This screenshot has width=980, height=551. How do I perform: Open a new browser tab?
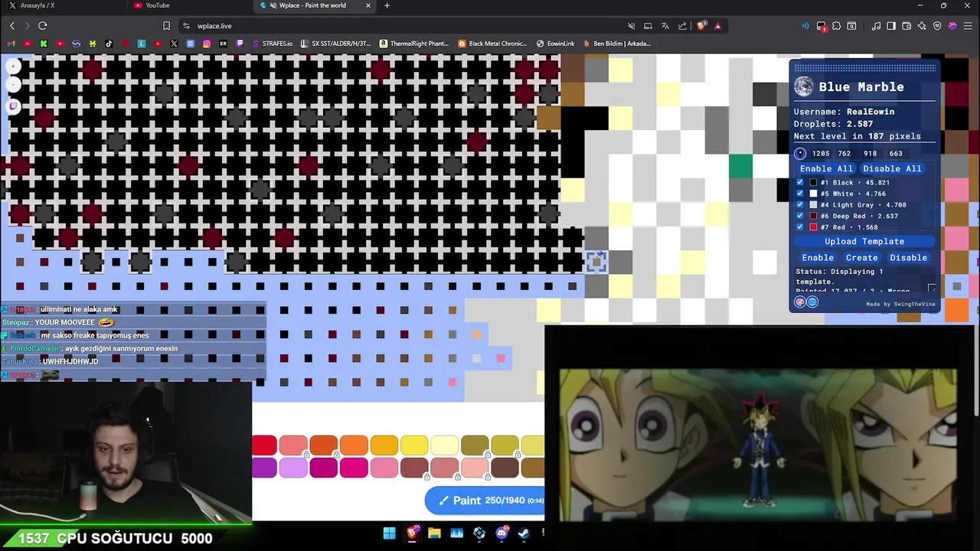coord(387,5)
